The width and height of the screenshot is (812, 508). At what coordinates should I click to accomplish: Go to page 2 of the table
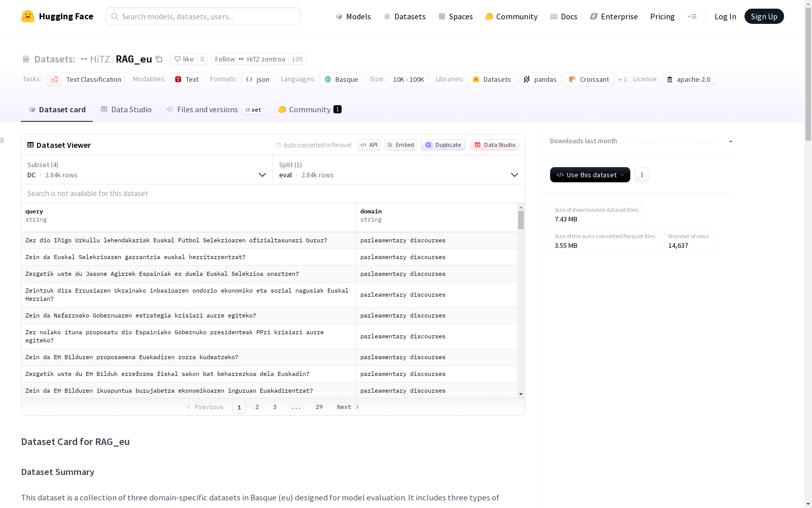[257, 407]
